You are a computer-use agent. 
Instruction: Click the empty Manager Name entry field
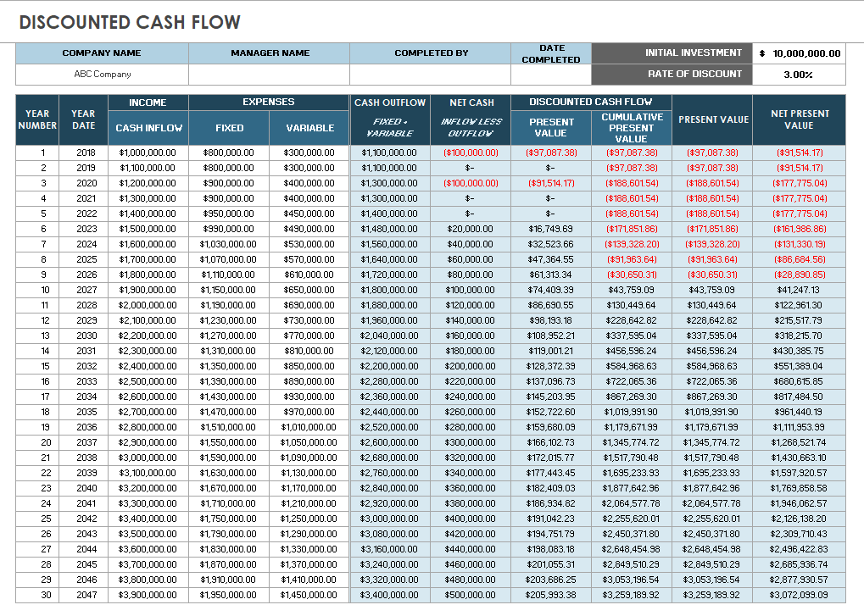pos(270,74)
